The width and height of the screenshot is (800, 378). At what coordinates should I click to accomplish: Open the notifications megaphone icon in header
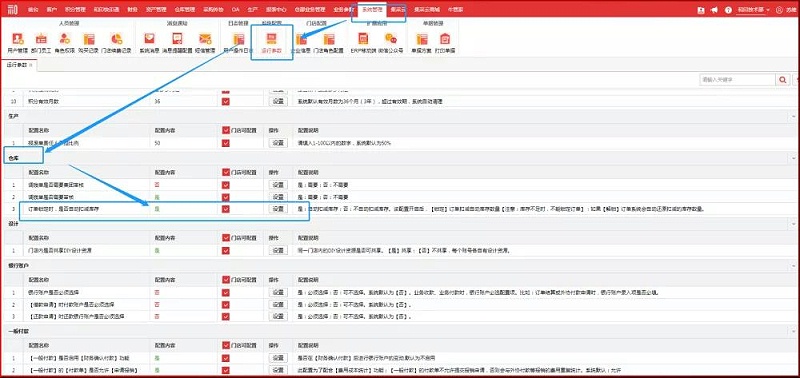coord(714,10)
